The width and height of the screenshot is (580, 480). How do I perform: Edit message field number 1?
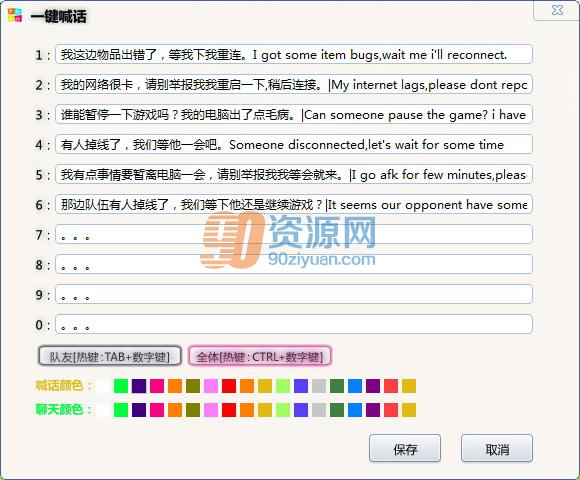[294, 54]
